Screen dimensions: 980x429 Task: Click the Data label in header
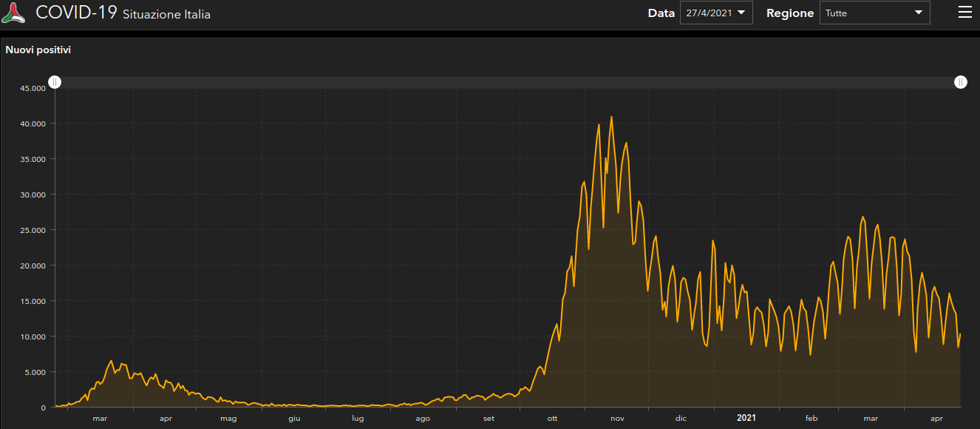661,13
